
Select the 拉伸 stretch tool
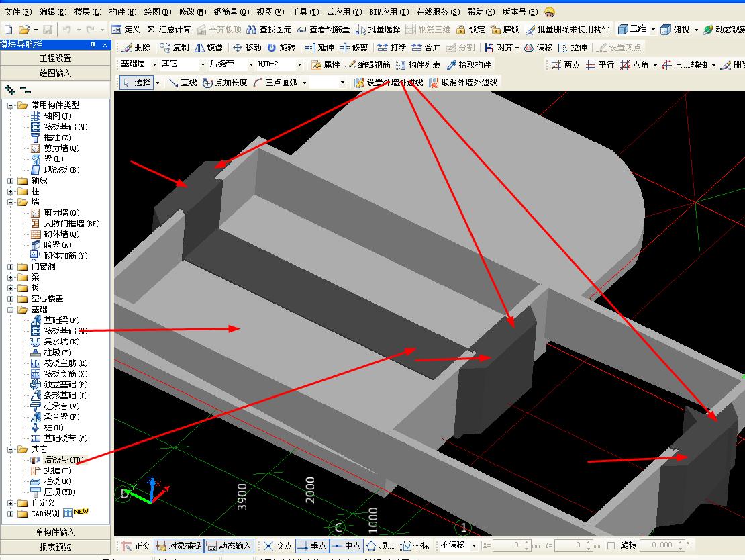pyautogui.click(x=573, y=48)
